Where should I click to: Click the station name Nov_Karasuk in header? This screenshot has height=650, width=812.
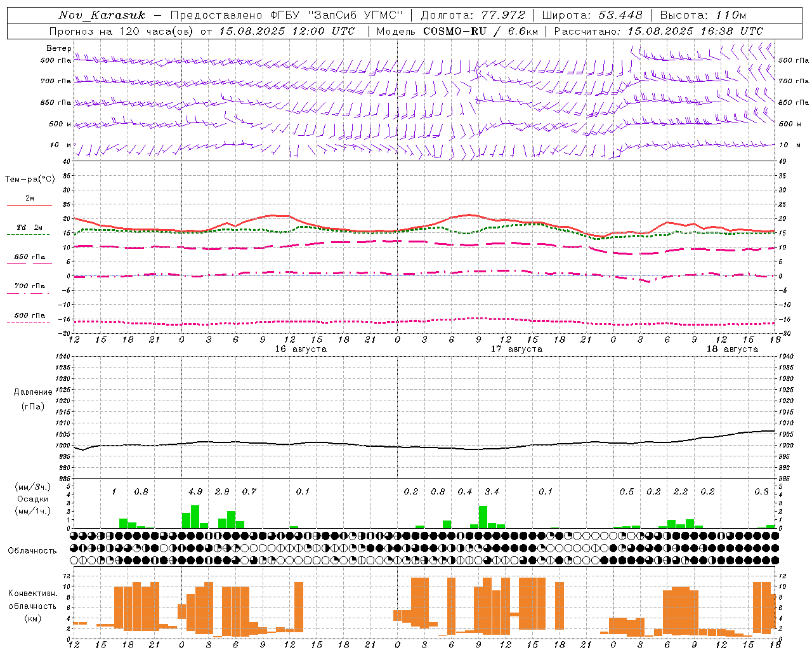pos(101,15)
